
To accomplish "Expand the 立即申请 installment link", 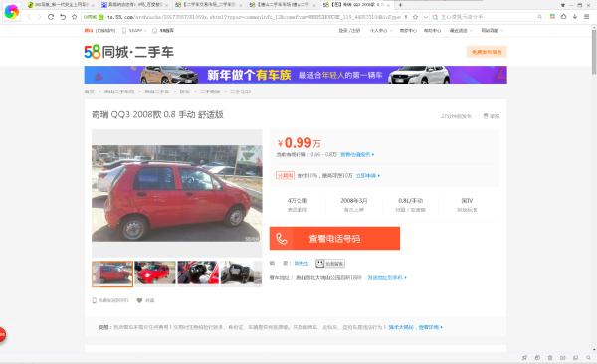I will (x=368, y=175).
